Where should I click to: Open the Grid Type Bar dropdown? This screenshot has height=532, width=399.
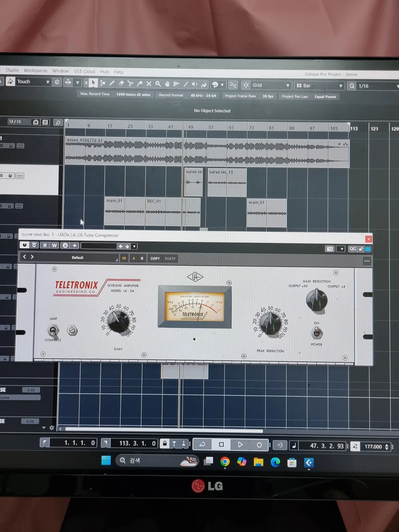tap(319, 86)
